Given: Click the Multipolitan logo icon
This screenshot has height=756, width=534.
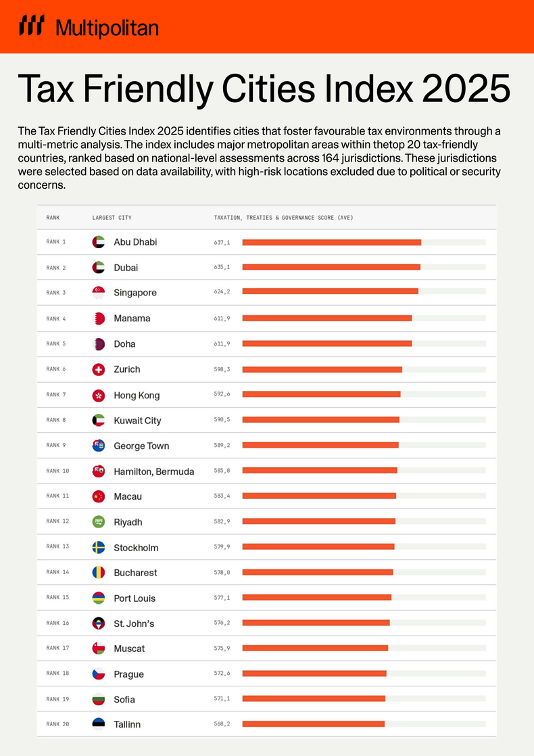Looking at the screenshot, I should click(x=32, y=26).
